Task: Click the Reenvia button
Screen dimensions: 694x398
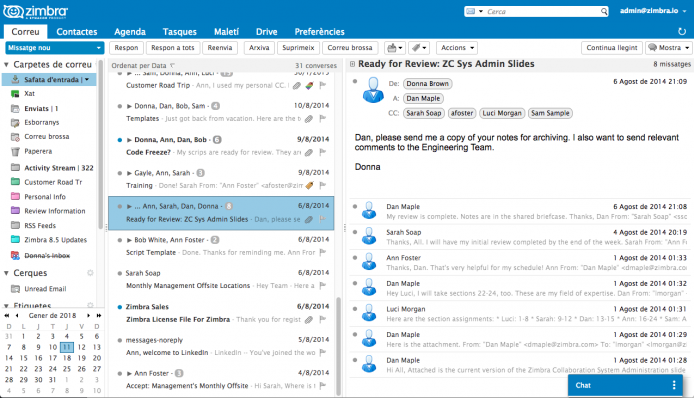Action: 220,48
